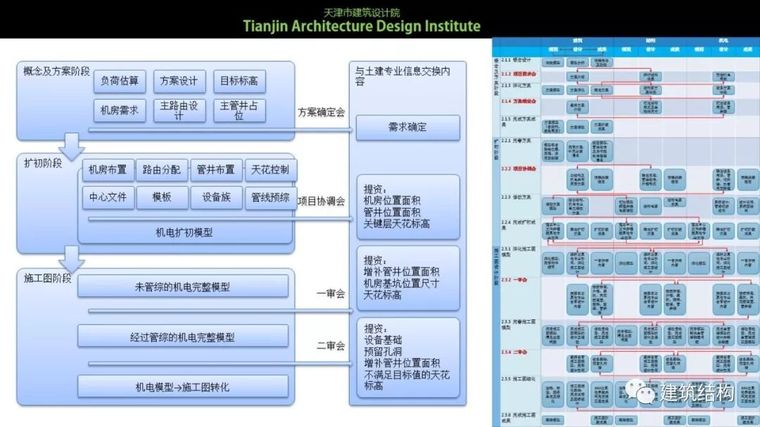Click the 目标标高 box

point(239,81)
